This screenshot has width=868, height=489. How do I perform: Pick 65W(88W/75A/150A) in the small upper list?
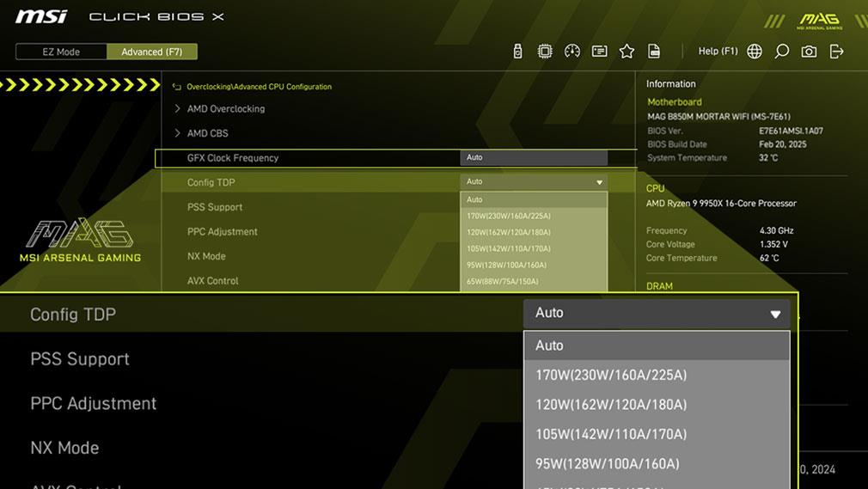click(503, 281)
